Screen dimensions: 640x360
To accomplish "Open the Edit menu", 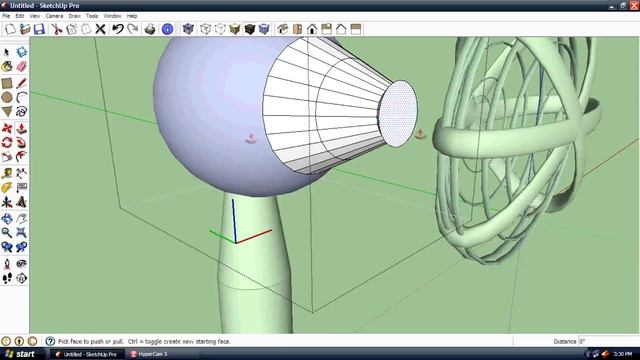I will pos(20,16).
